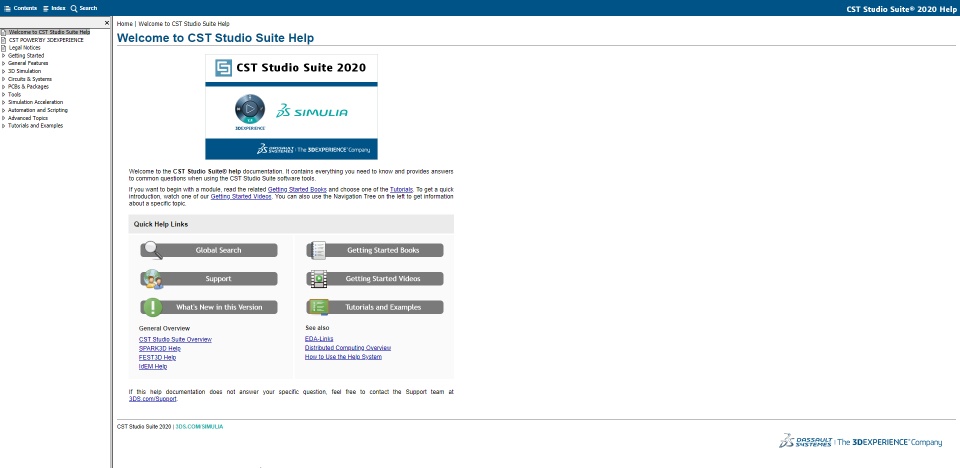Follow the Getting Started Videos inline link
960x468 pixels.
click(x=241, y=197)
